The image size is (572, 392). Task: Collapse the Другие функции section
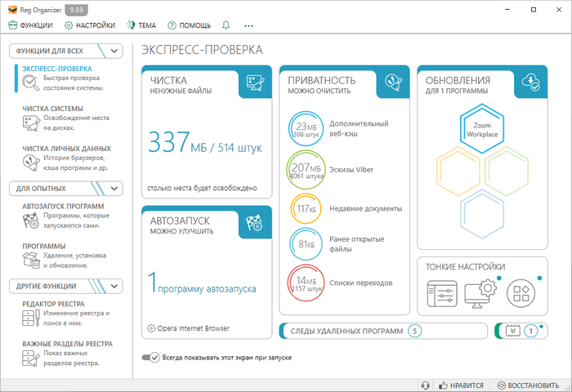[115, 286]
